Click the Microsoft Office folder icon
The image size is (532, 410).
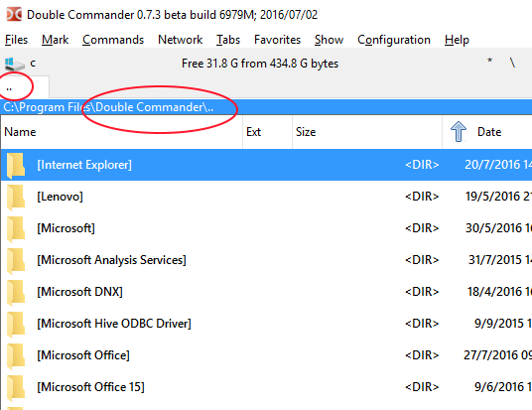pyautogui.click(x=16, y=355)
